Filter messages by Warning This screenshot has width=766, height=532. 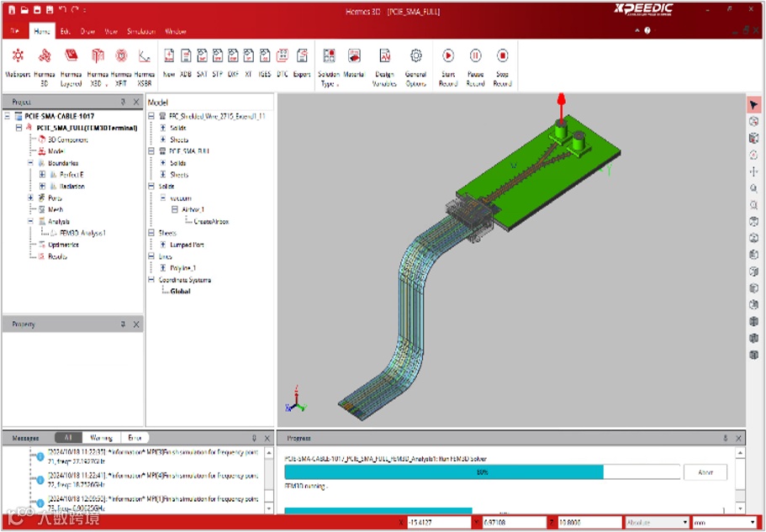pyautogui.click(x=102, y=438)
